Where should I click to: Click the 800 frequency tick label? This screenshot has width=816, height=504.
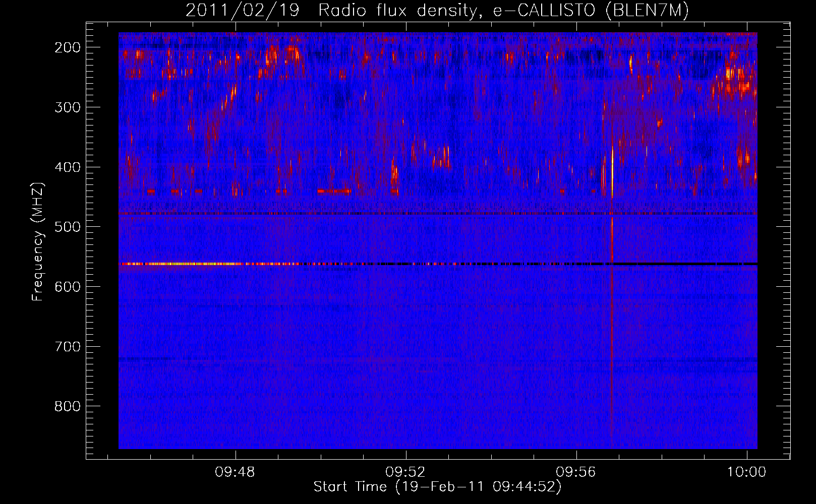[68, 406]
